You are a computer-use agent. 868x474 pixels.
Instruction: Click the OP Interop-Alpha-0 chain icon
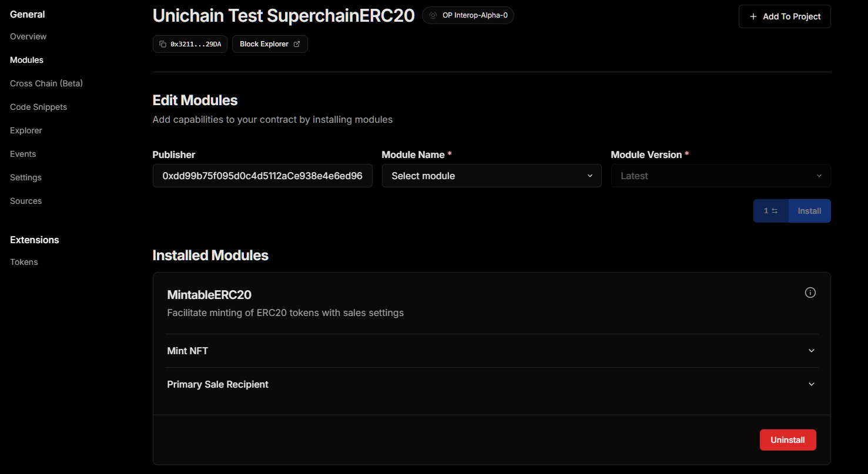[433, 15]
